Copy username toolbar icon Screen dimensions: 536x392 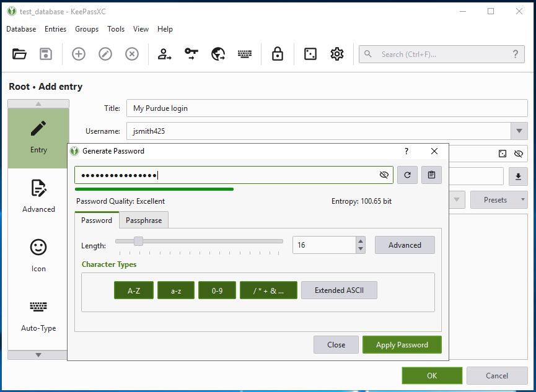tap(164, 54)
